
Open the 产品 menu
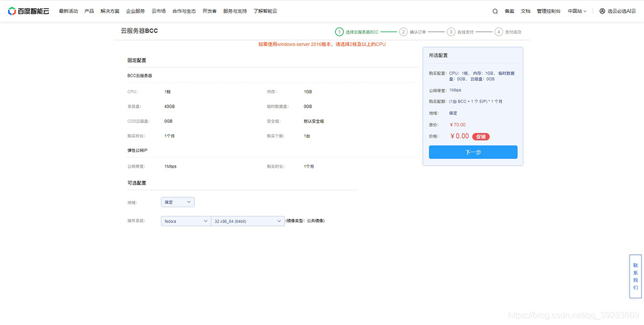[89, 11]
